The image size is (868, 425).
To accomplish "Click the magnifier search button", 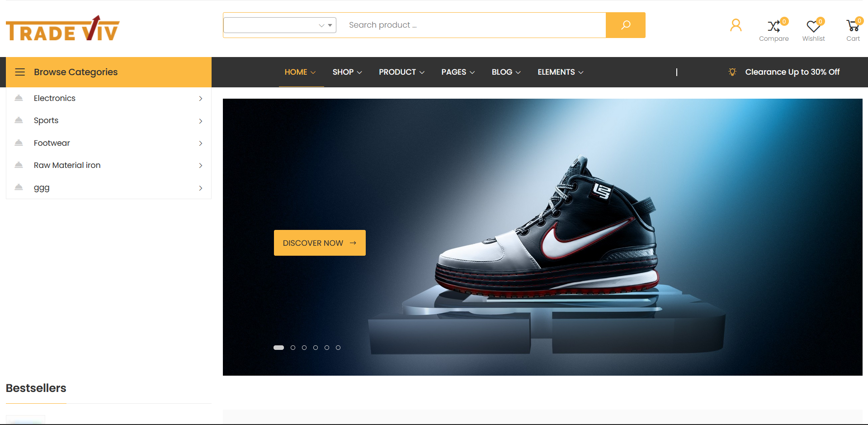I will 625,25.
